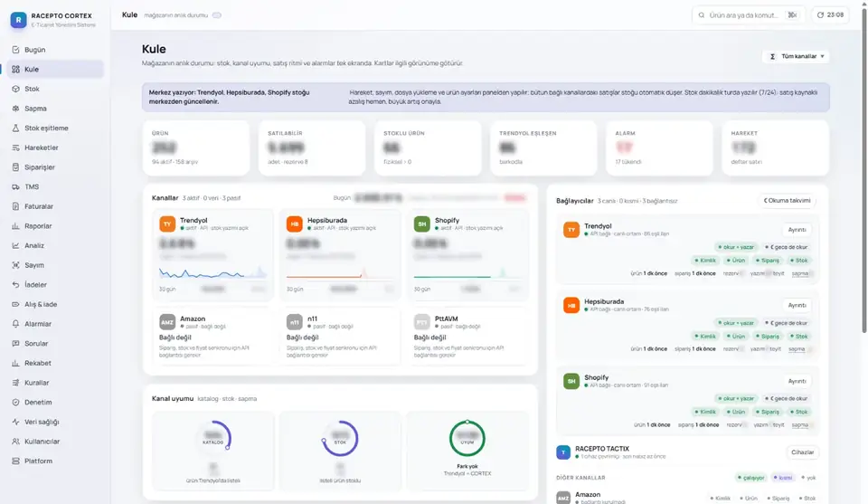This screenshot has width=868, height=504.
Task: Click the KATALOG ring gauge
Action: (213, 438)
